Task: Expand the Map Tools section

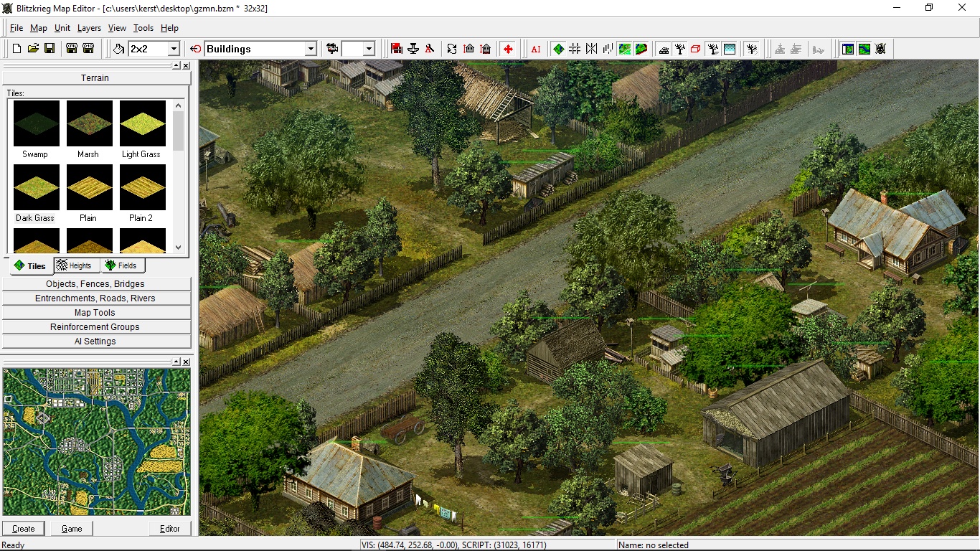Action: click(97, 313)
